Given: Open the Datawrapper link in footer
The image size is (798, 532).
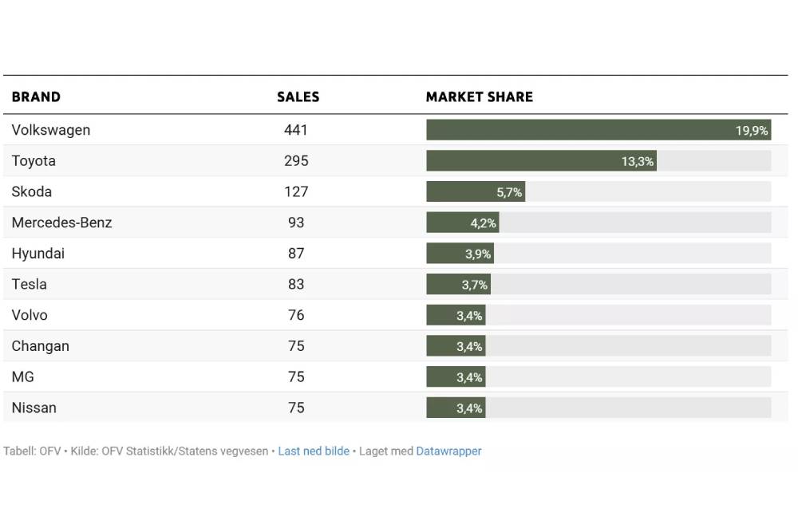Looking at the screenshot, I should [x=448, y=451].
